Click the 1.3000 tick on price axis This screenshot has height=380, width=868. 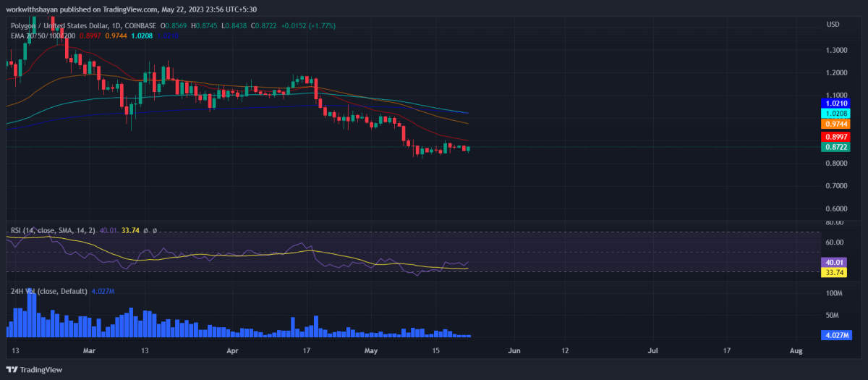point(837,50)
